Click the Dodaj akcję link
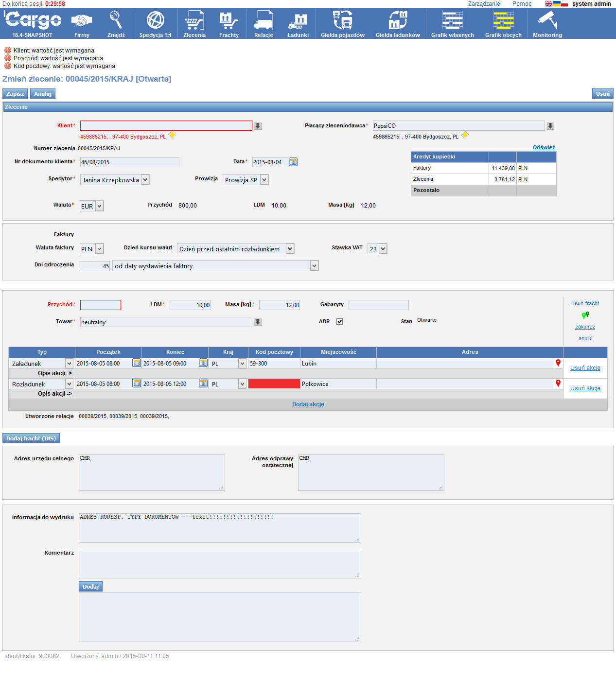Viewport: 616px width, 680px height. pyautogui.click(x=308, y=404)
